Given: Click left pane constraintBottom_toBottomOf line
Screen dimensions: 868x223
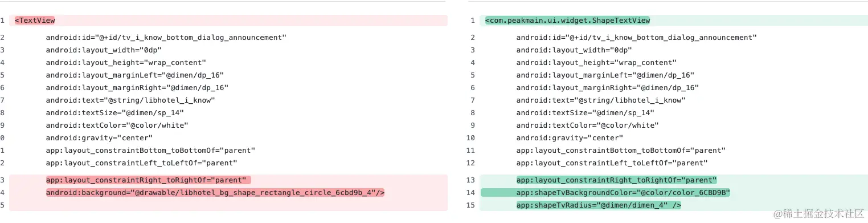Looking at the screenshot, I should pos(150,151).
